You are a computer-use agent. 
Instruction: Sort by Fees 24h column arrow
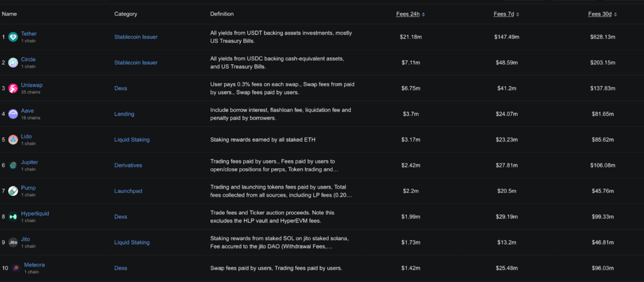tap(423, 14)
